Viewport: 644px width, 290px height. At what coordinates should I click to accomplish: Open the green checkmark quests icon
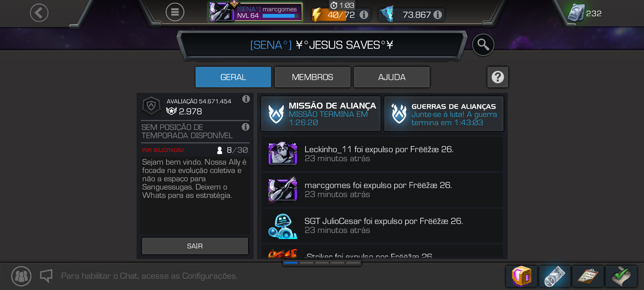[621, 276]
